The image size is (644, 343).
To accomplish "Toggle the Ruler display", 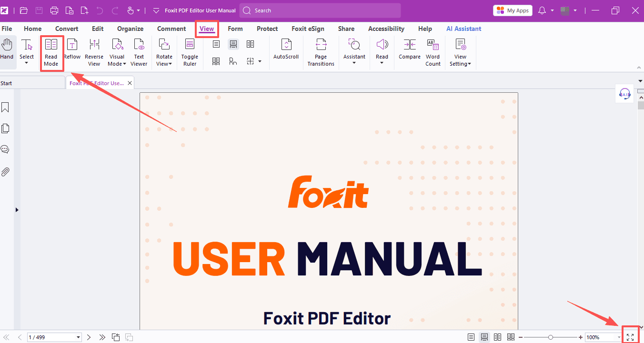I will [x=190, y=53].
